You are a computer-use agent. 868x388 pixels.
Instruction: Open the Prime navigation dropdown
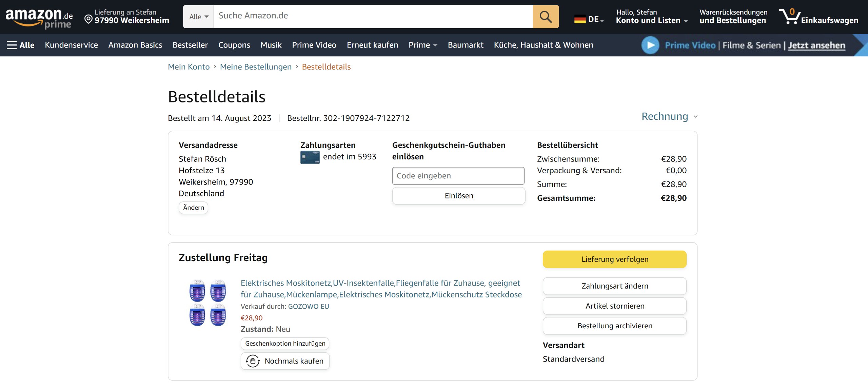[422, 45]
